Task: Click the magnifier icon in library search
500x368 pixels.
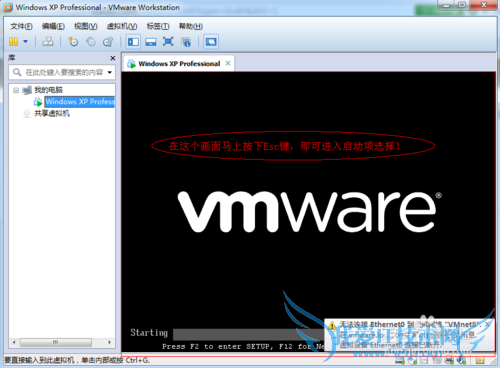Action: 17,72
